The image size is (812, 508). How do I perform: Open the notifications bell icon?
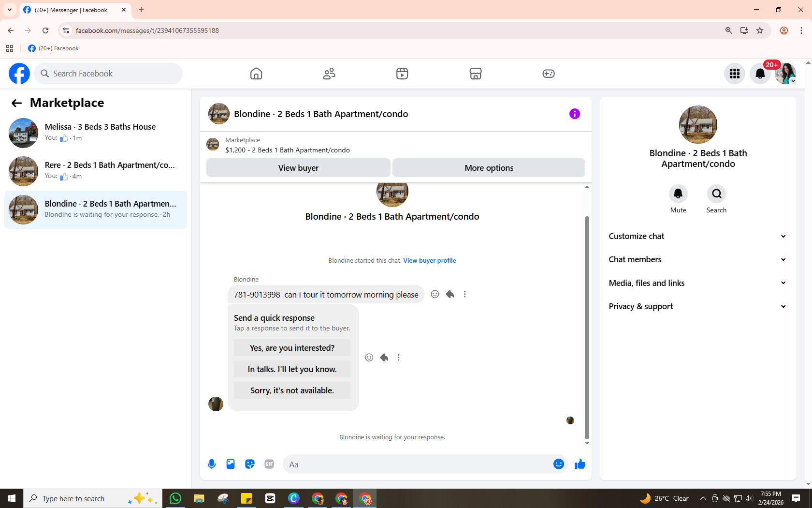click(760, 74)
